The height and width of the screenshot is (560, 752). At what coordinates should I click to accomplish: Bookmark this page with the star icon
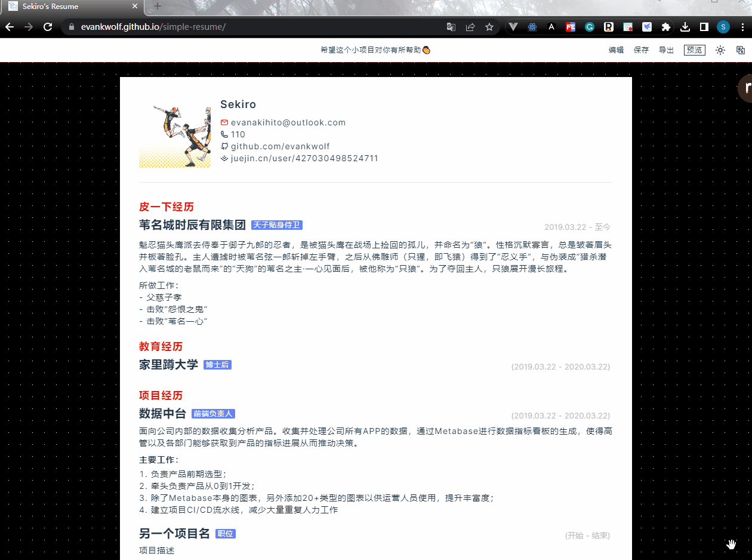point(489,27)
